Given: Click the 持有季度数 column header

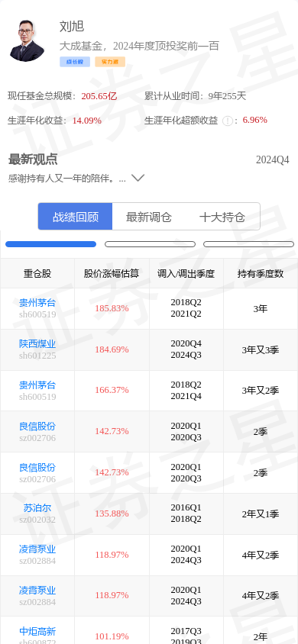Looking at the screenshot, I should [x=261, y=274].
